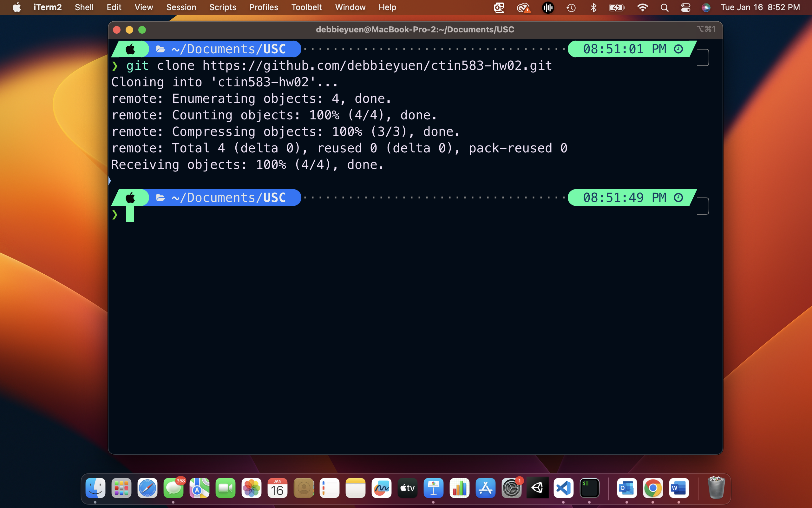Click the "remote: Enumerating objects" output line
The height and width of the screenshot is (508, 812).
click(x=251, y=98)
